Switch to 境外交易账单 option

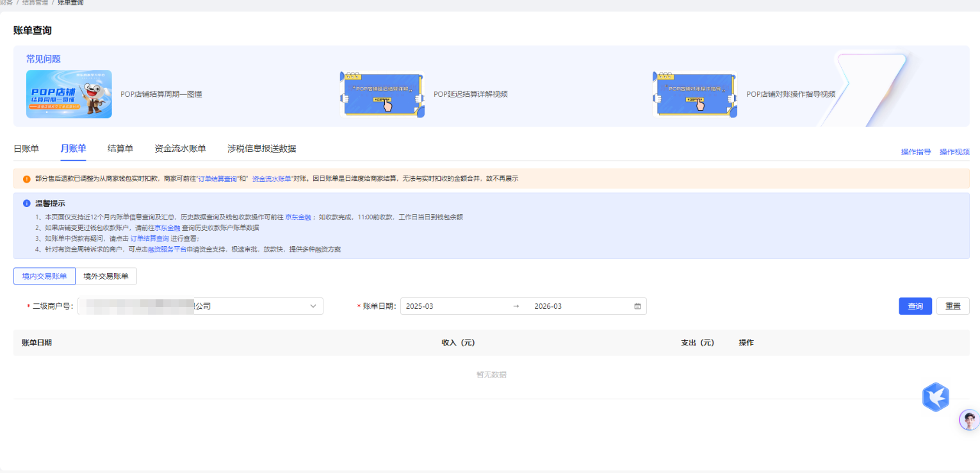[x=106, y=276]
